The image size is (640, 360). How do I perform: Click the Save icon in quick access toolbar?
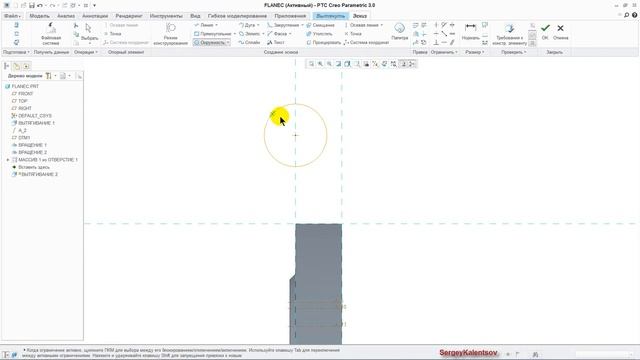coord(32,5)
